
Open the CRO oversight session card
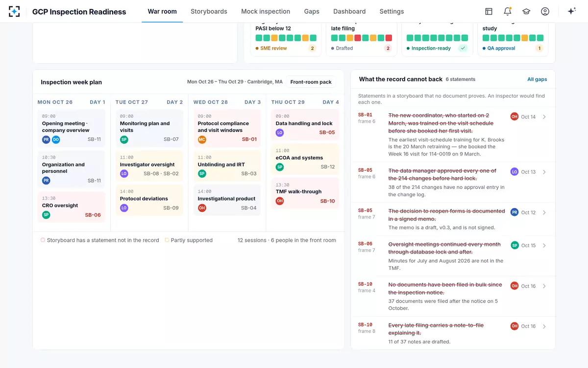tap(72, 207)
